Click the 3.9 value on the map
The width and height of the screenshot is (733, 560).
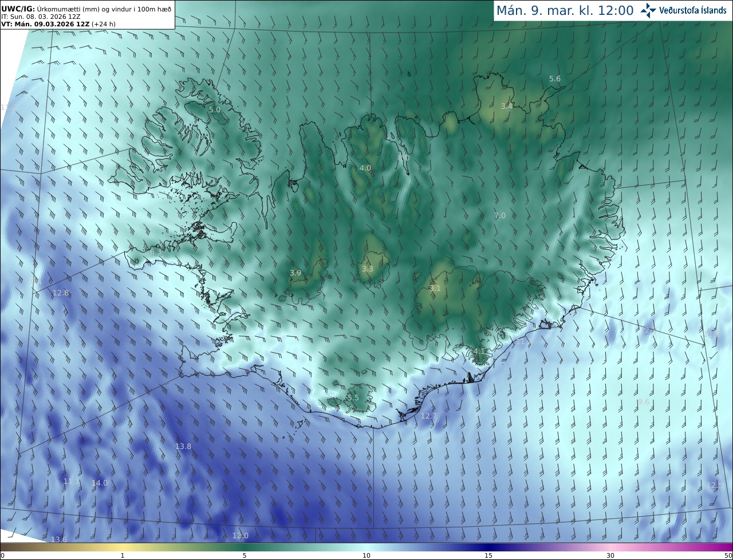[x=295, y=273]
